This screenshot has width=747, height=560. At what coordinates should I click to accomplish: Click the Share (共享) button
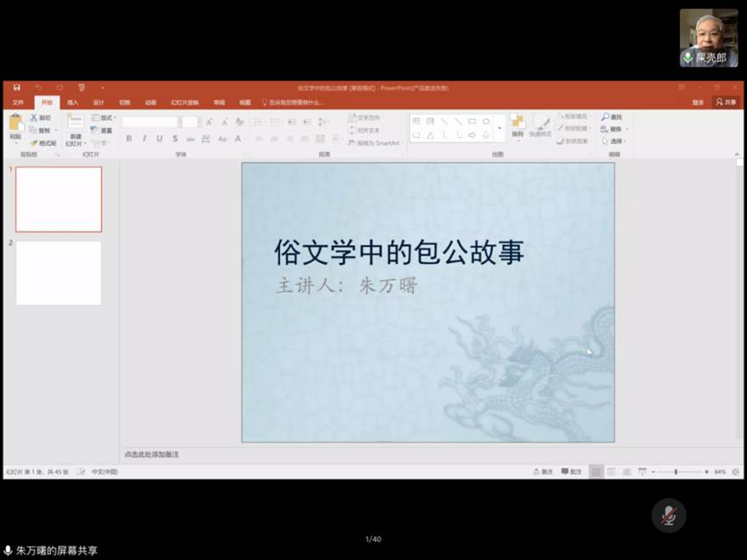(x=725, y=102)
